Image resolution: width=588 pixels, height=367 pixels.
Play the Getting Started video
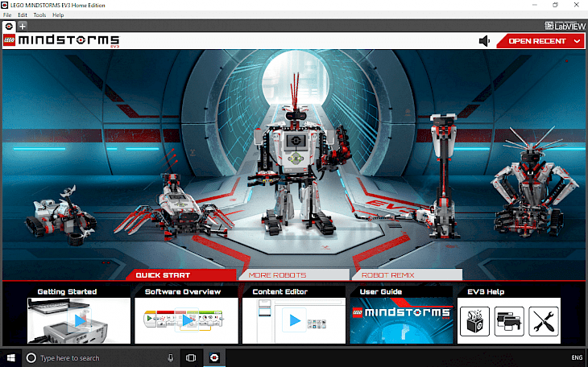(x=79, y=321)
